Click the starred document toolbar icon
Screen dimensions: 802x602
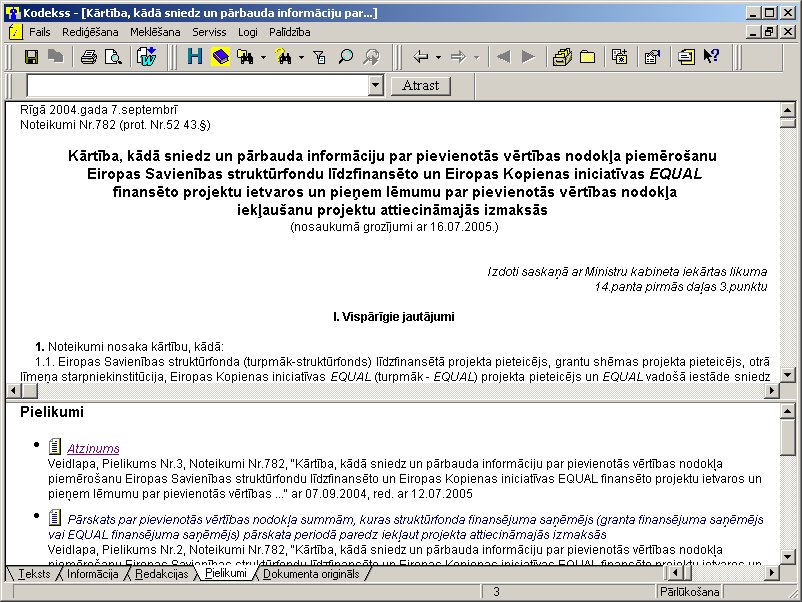coord(619,57)
